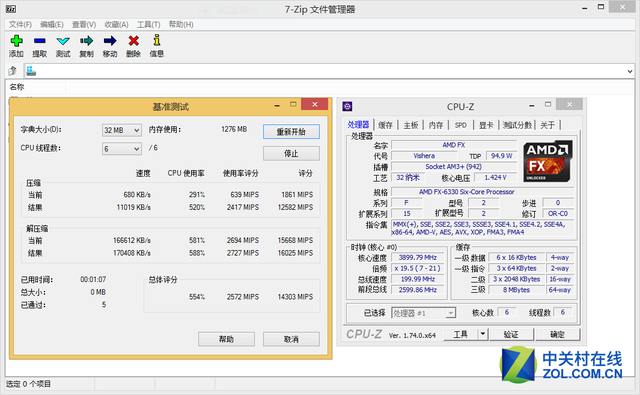Minimize the benchmark (基准测试) dialog

277,105
